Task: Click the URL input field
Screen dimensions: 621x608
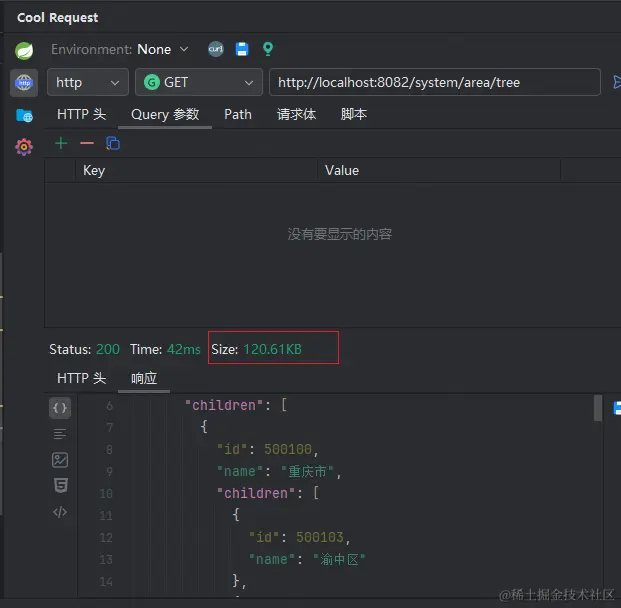Action: click(x=435, y=82)
